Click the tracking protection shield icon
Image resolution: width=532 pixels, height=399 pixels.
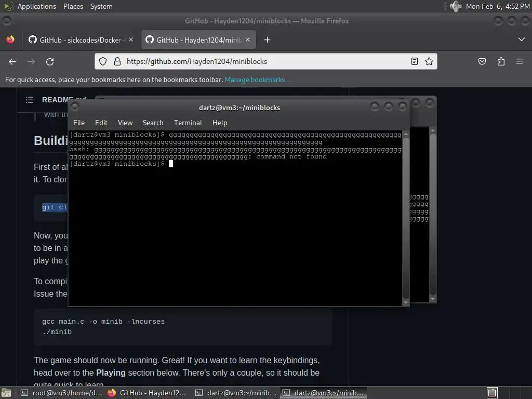point(103,61)
